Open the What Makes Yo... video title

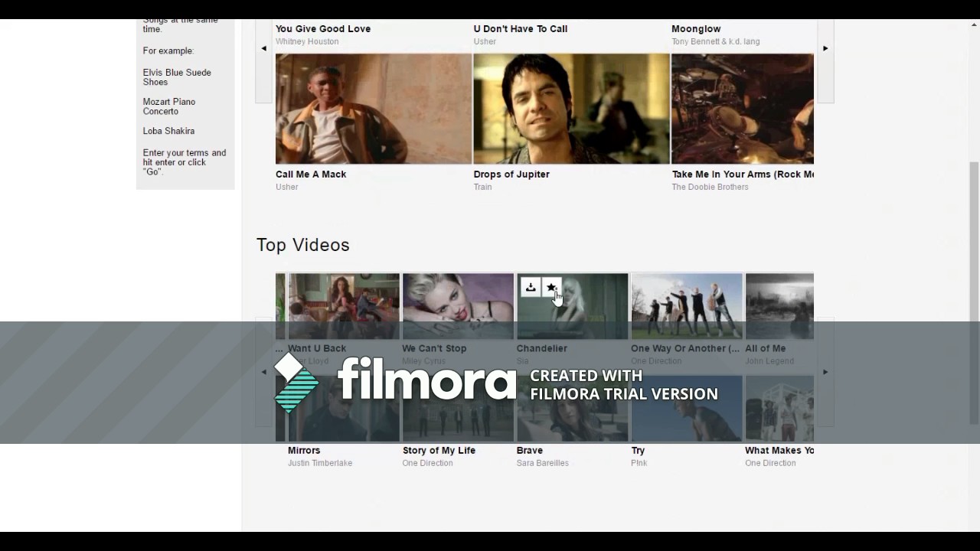(x=779, y=451)
